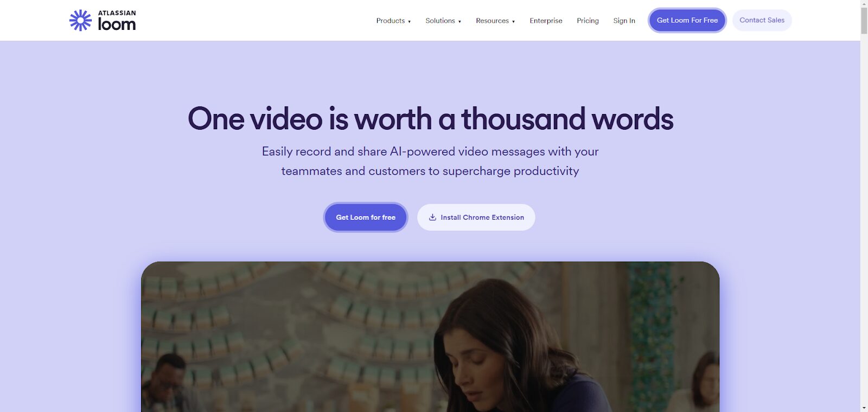Click the subheading starting with Easily record and share
This screenshot has height=412, width=868.
tap(430, 161)
